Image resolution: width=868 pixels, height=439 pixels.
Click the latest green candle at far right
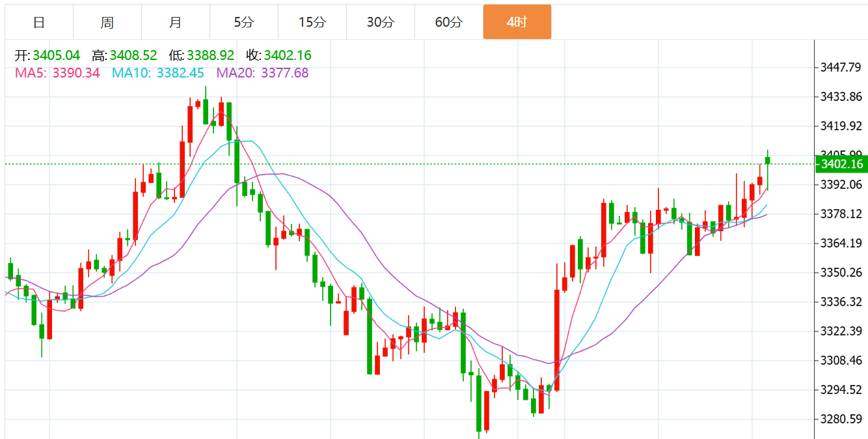pyautogui.click(x=768, y=160)
